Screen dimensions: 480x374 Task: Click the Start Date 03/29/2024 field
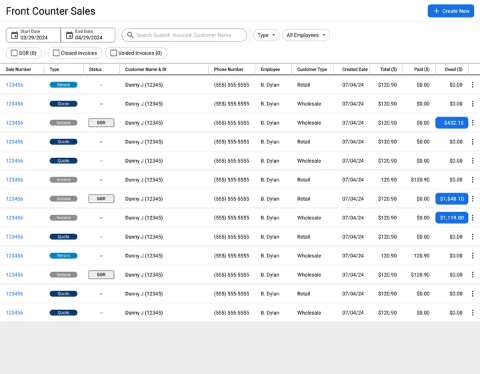tap(33, 35)
